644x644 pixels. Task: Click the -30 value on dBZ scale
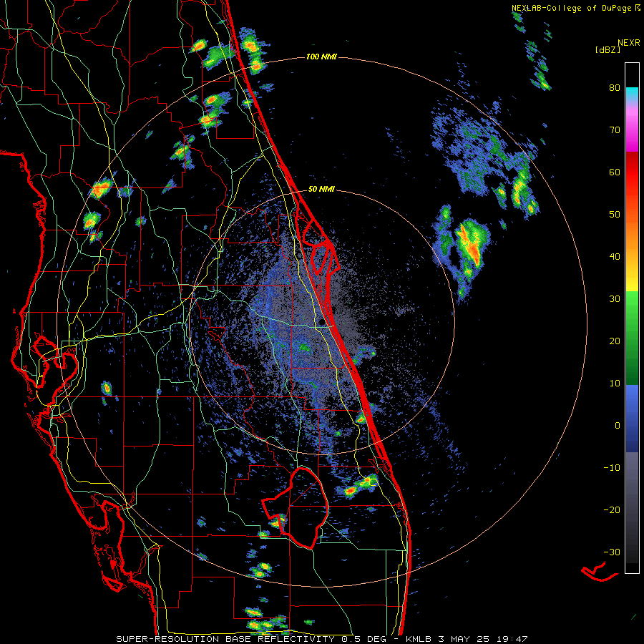click(x=612, y=552)
